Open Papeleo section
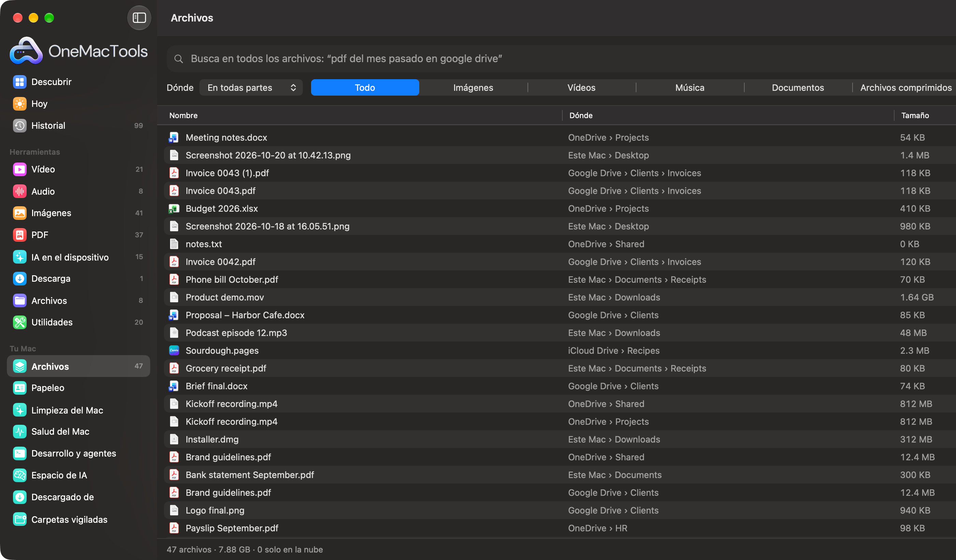This screenshot has height=560, width=956. click(78, 388)
